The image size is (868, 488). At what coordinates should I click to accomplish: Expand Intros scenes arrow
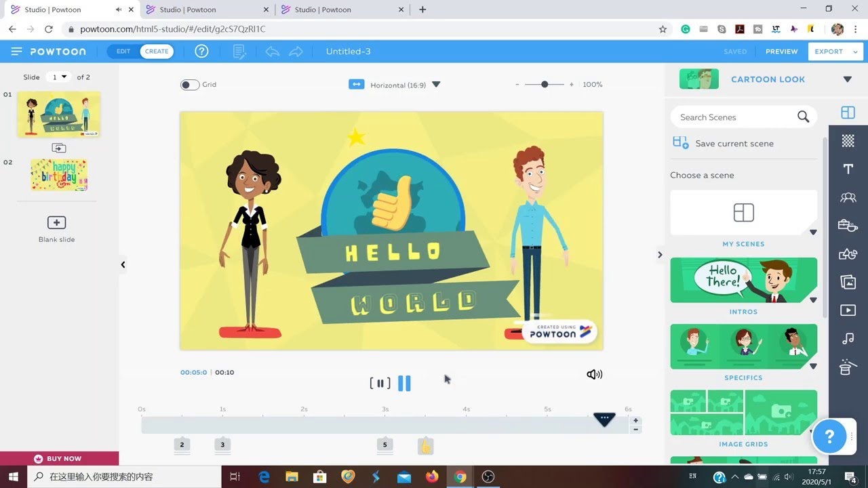813,300
